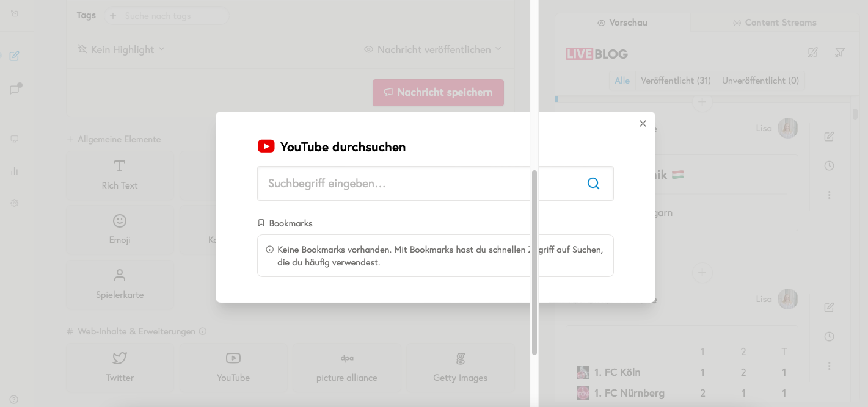Click Lisa's avatar on the second post

coord(788,299)
